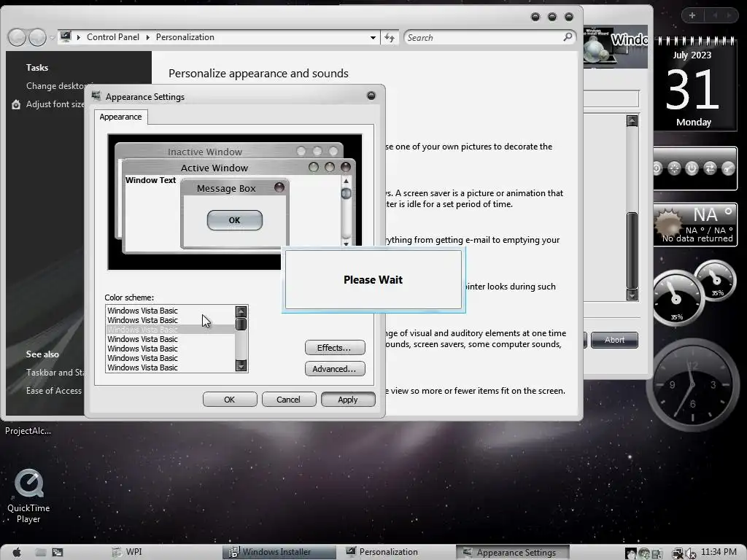
Task: Click the plus button on sidebar top
Action: click(692, 15)
